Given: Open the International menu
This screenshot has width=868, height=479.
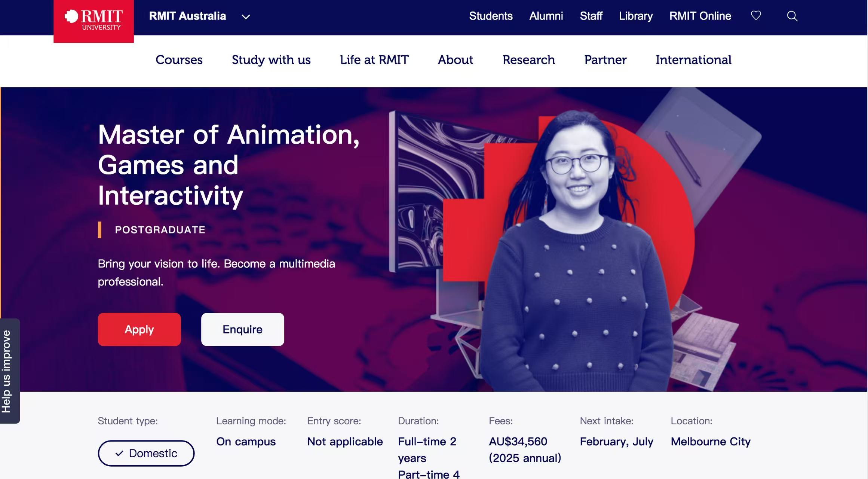Looking at the screenshot, I should 693,60.
